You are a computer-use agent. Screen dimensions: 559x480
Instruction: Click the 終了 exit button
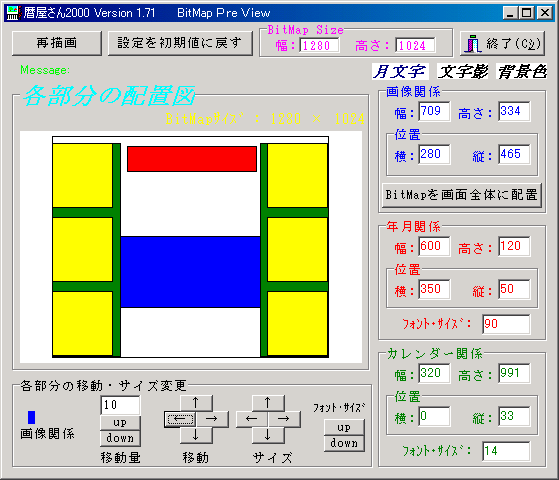[502, 44]
